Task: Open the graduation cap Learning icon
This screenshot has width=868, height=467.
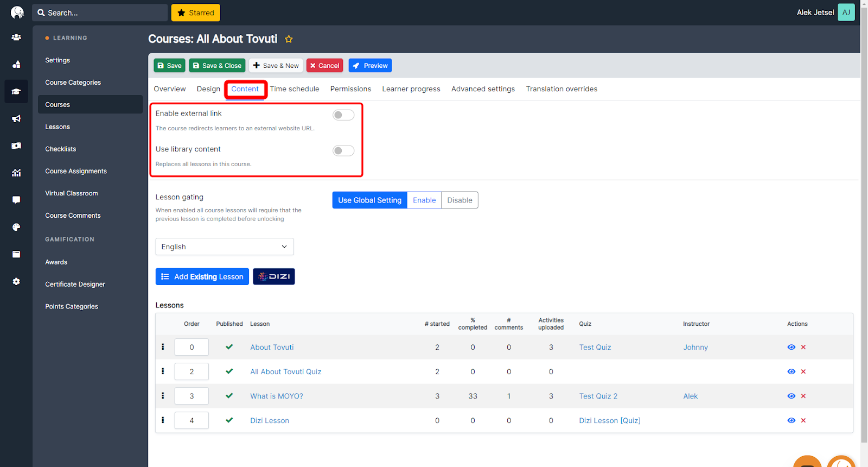Action: coord(16,91)
